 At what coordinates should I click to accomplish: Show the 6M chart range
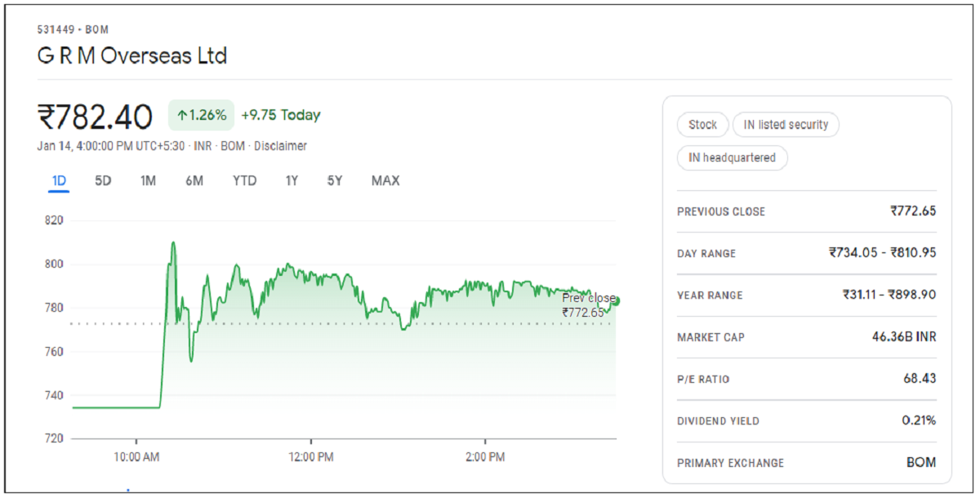tap(194, 180)
